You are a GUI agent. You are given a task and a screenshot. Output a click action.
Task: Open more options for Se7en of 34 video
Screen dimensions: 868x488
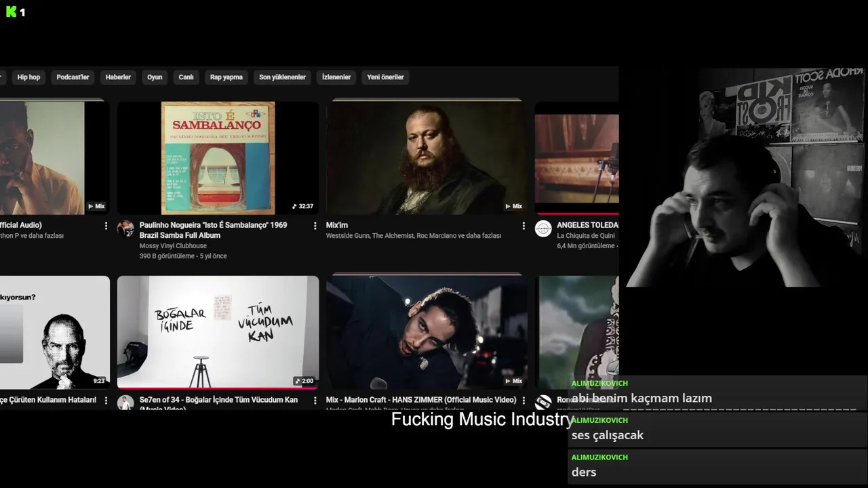[x=315, y=401]
